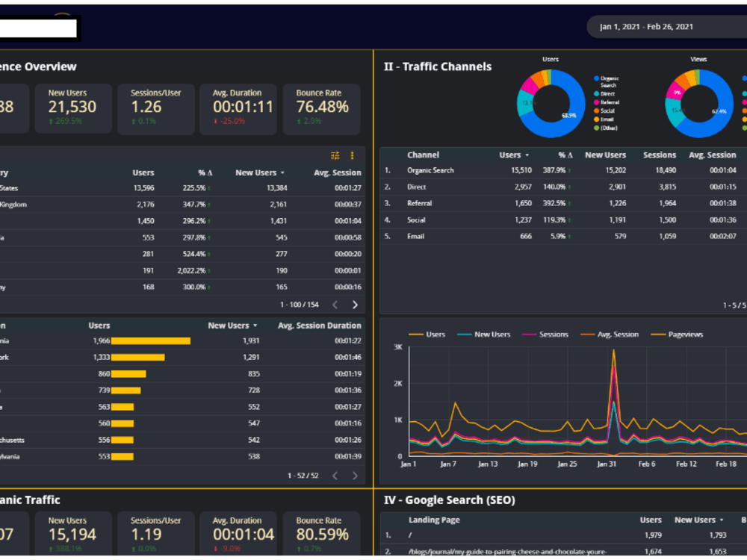Click the Bounce Rate 80.59% scorecard

click(321, 535)
